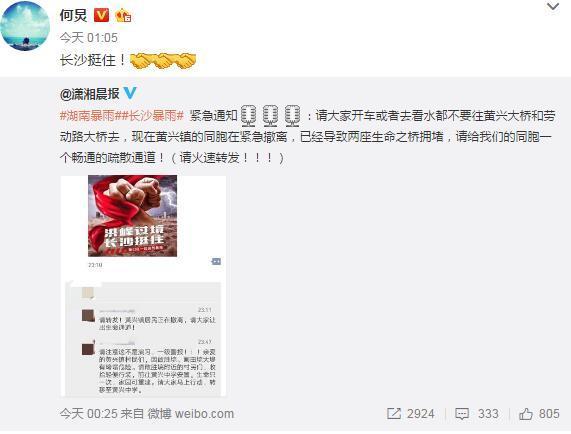Open the 微博 weibo.com source link
The image size is (571, 434).
click(190, 414)
